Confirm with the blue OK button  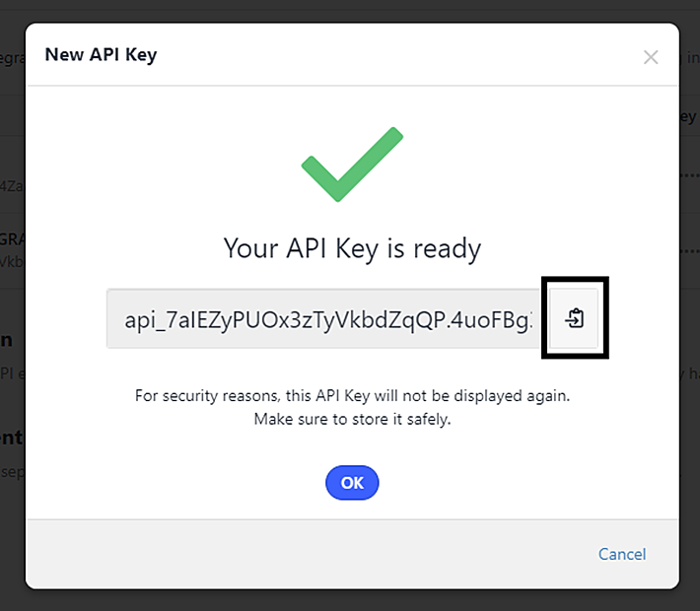352,483
